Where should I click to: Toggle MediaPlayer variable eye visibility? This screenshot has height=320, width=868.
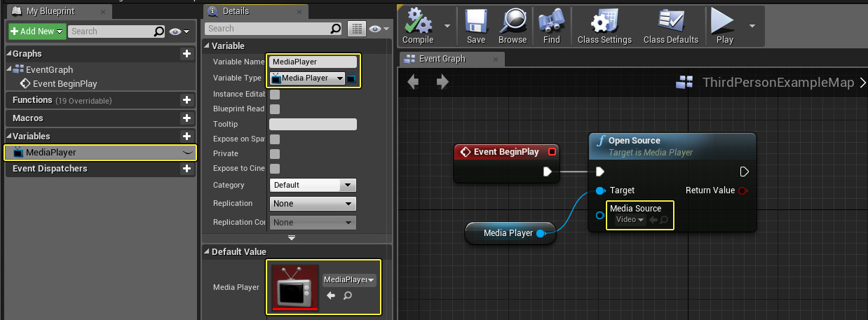click(187, 152)
